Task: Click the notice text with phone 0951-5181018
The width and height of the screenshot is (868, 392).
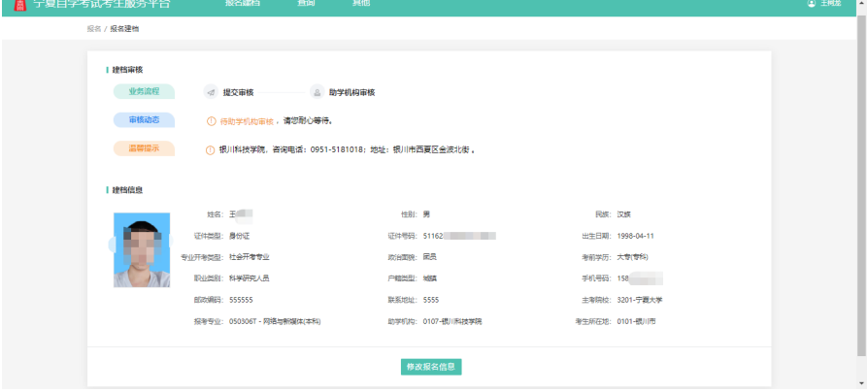Action: [347, 149]
